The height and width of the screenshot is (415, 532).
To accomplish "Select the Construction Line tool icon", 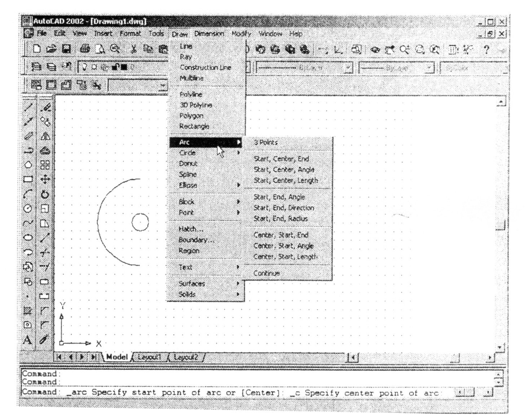I will [28, 121].
